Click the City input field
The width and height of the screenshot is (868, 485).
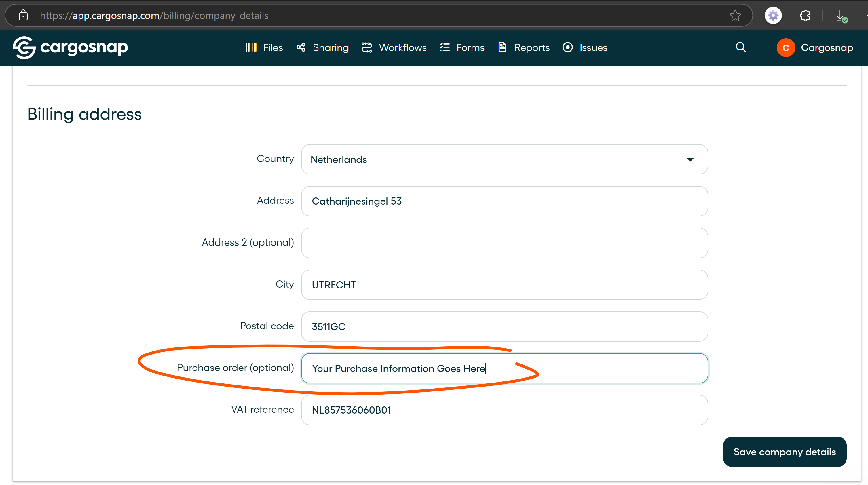pos(504,285)
